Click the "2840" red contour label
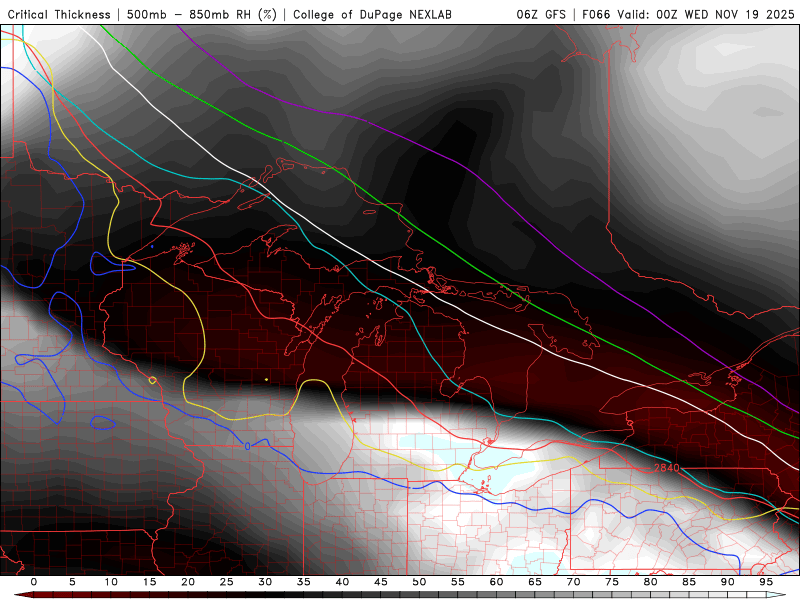Image resolution: width=800 pixels, height=600 pixels. [666, 468]
